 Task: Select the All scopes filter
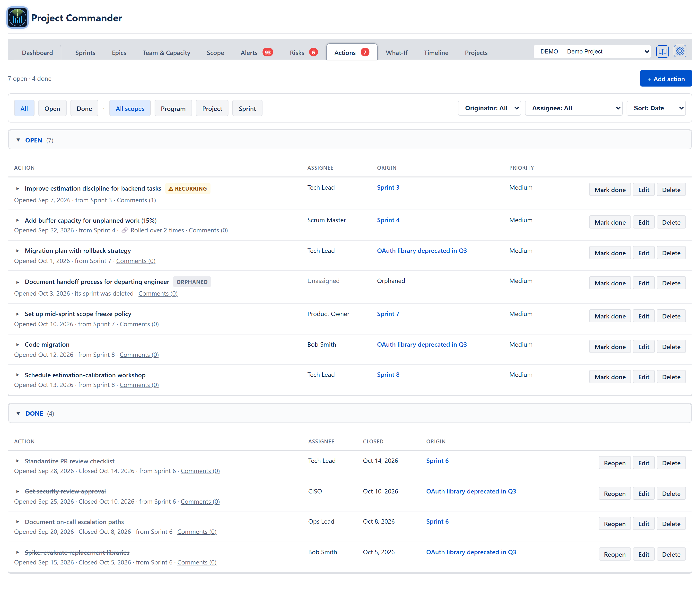pyautogui.click(x=130, y=108)
